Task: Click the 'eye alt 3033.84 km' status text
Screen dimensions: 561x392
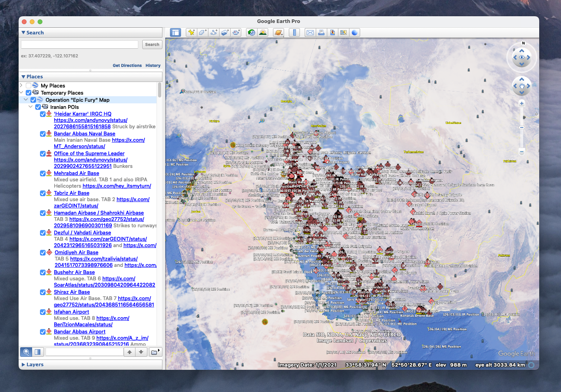Action: (x=500, y=365)
